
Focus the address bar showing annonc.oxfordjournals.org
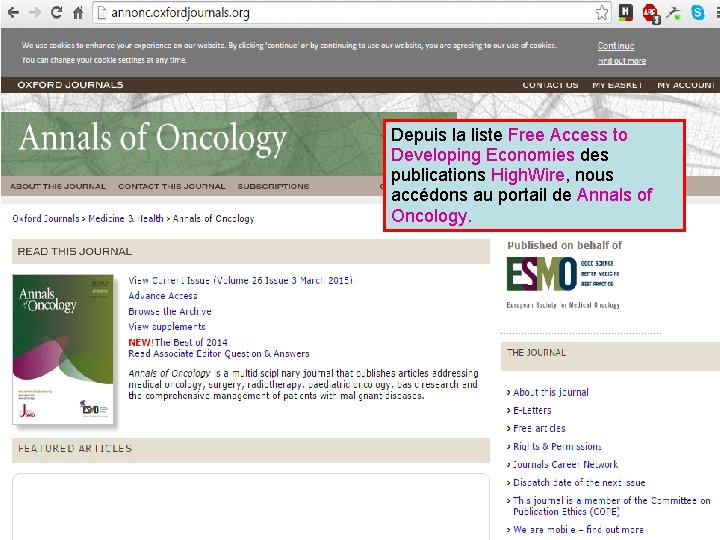[351, 13]
